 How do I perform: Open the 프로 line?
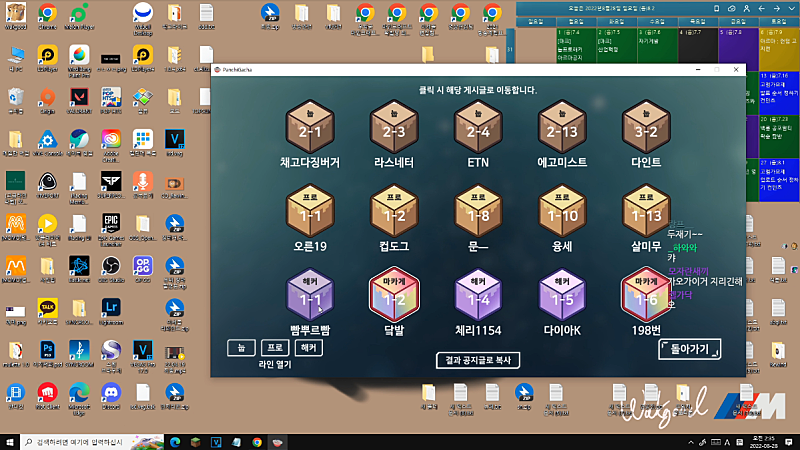275,348
